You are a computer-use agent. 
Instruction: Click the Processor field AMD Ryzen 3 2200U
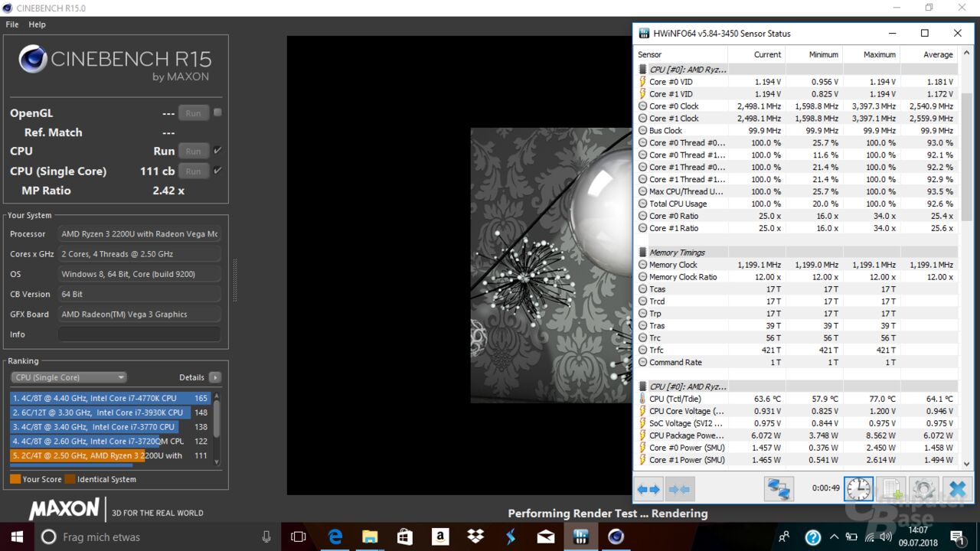pyautogui.click(x=139, y=234)
